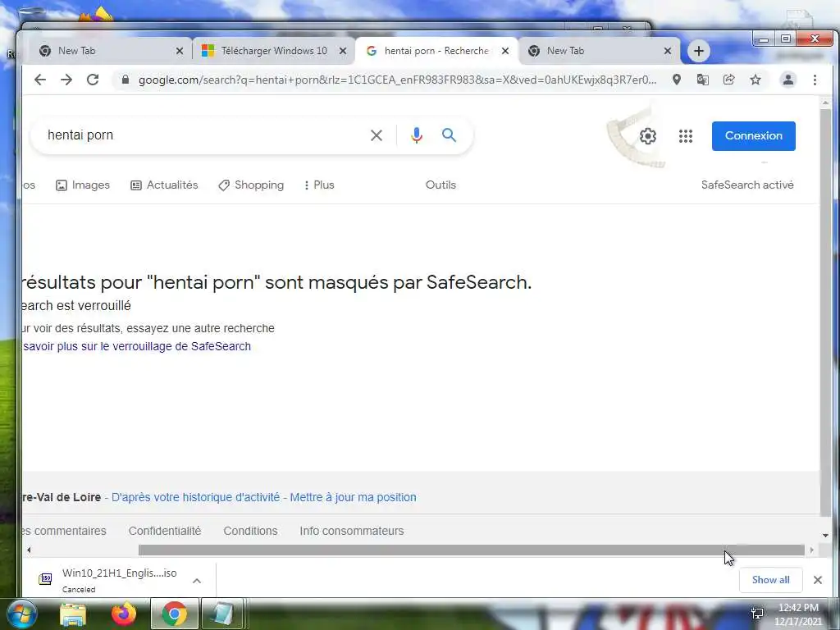
Task: Click the address bar URL
Action: 396,80
